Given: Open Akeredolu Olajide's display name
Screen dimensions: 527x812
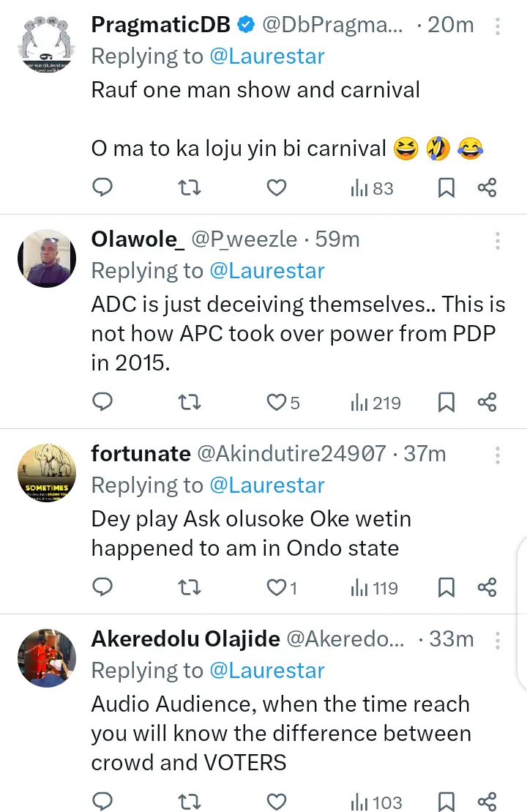Looking at the screenshot, I should pos(185,639).
